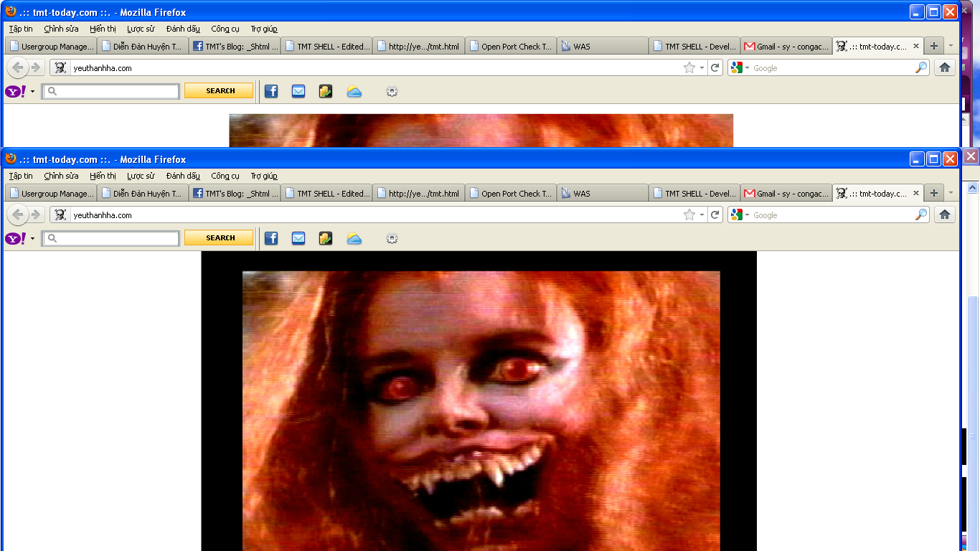Switch to Gmail tab in front window
The width and height of the screenshot is (980, 551).
(786, 193)
